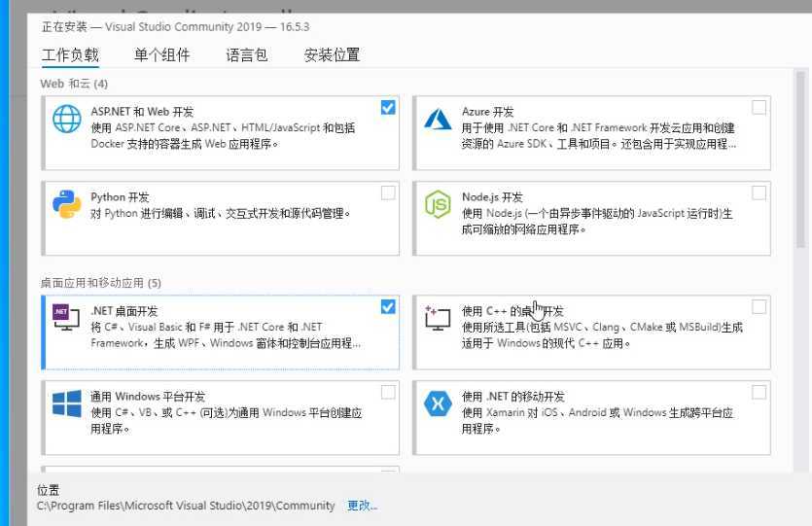
Task: Check the Node.js 开发 checkbox
Action: click(x=759, y=193)
